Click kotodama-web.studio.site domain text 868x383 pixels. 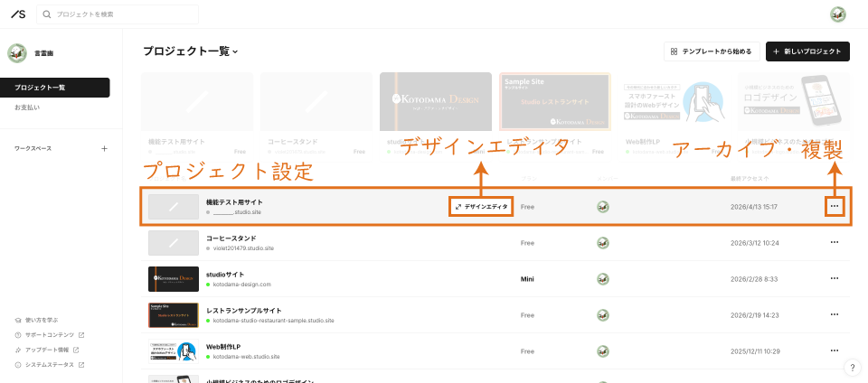click(246, 357)
